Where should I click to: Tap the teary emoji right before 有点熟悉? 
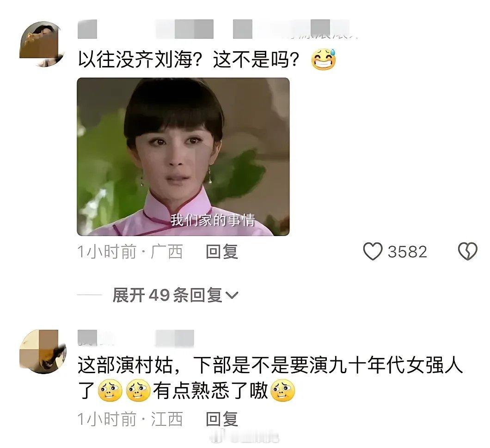point(138,391)
